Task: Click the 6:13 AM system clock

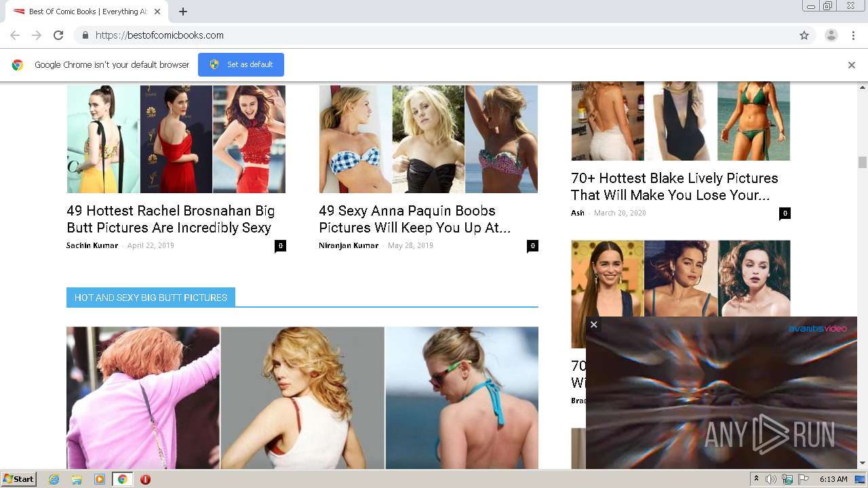Action: click(x=833, y=479)
